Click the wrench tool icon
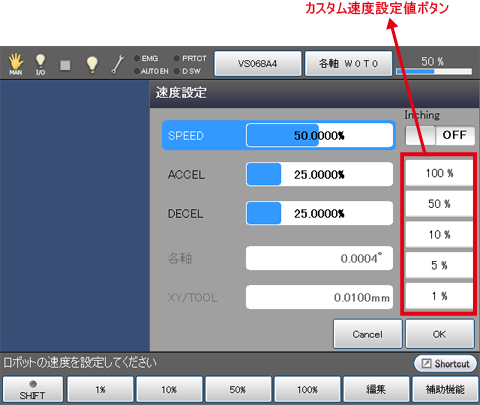 117,64
